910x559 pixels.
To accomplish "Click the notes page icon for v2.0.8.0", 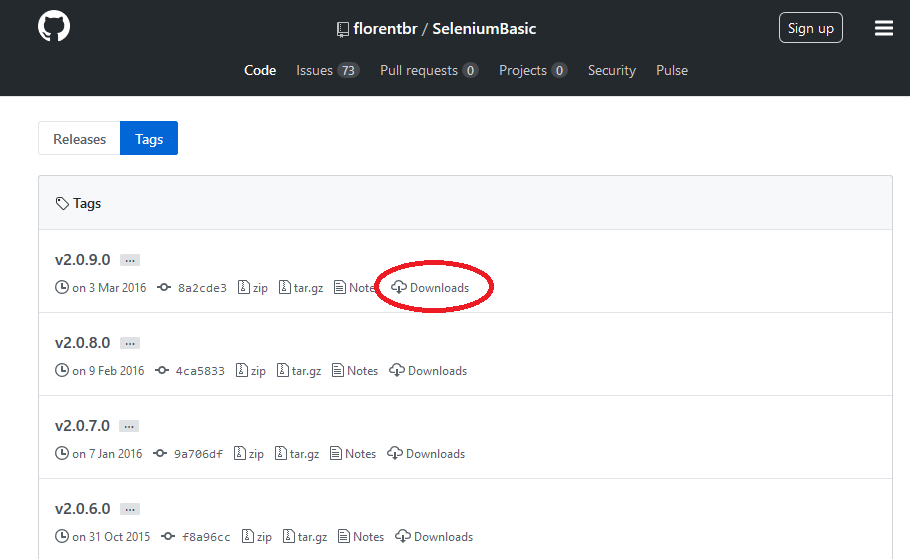I will point(338,370).
